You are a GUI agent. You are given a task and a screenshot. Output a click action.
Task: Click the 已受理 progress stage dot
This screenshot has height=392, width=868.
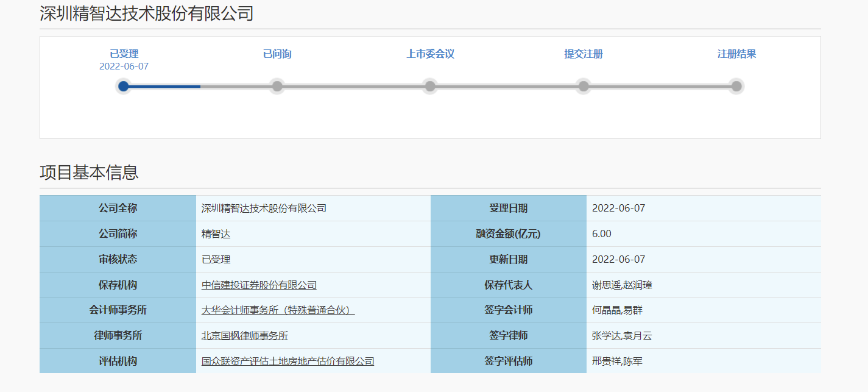pyautogui.click(x=124, y=87)
